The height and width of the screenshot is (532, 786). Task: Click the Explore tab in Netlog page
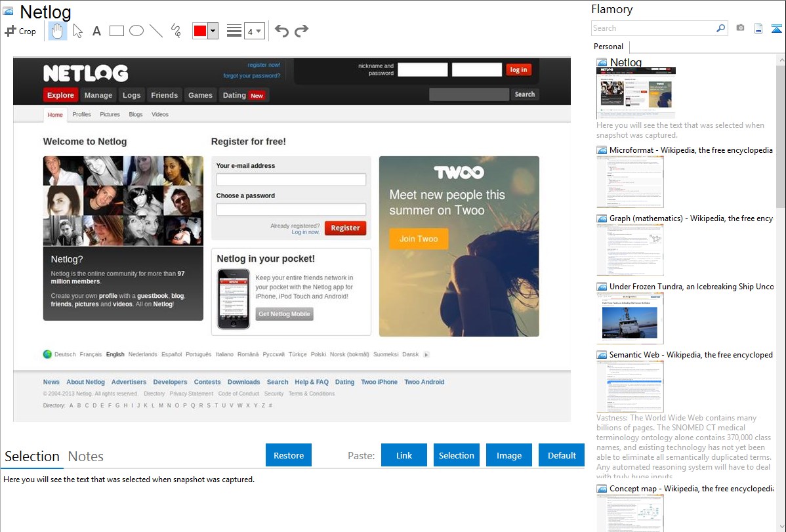pyautogui.click(x=60, y=94)
